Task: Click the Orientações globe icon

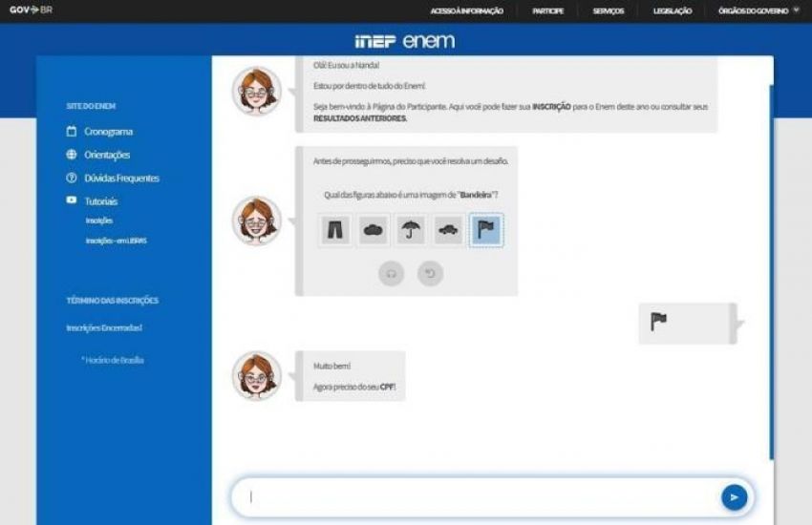Action: point(72,154)
